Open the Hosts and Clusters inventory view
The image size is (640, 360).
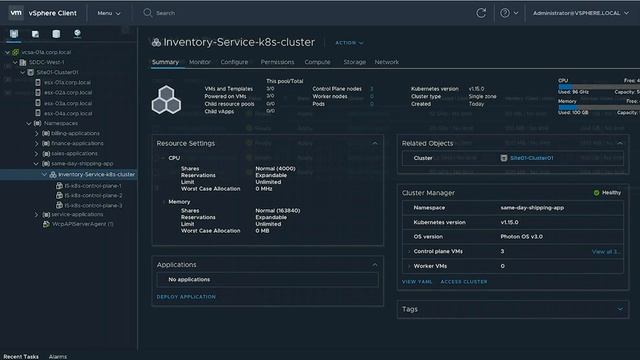coord(14,33)
